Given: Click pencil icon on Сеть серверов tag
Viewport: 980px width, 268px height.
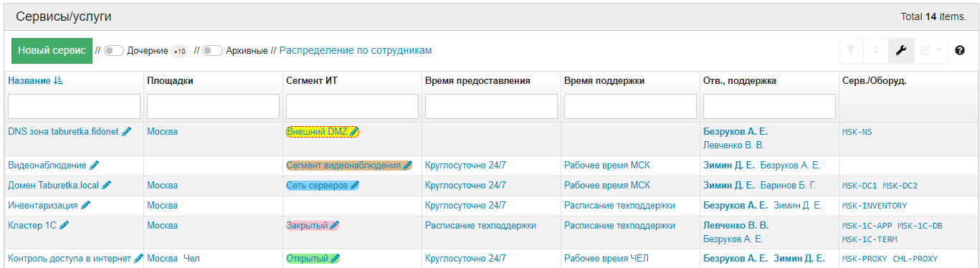Looking at the screenshot, I should tap(354, 185).
